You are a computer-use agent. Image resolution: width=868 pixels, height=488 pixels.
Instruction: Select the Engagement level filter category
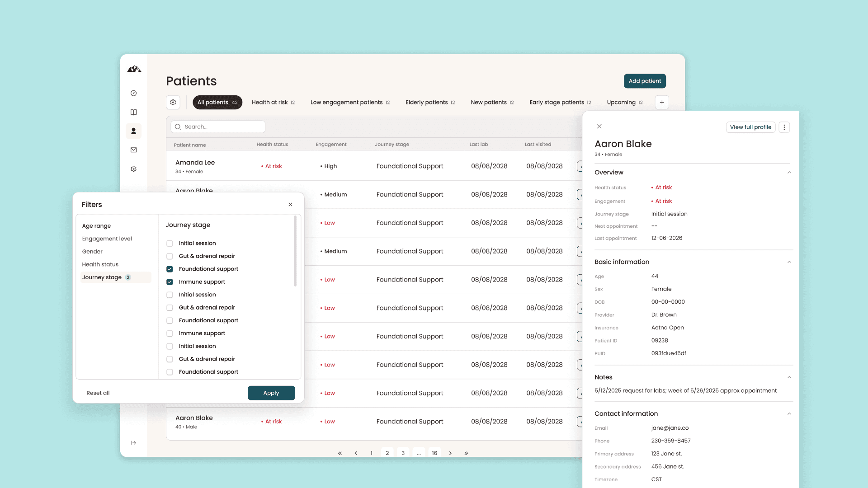107,239
